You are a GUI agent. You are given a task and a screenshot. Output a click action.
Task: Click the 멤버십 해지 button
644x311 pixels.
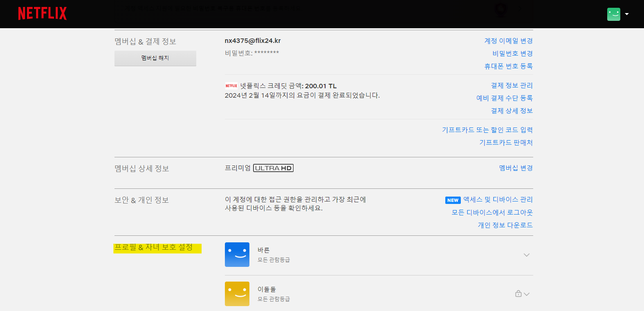tap(155, 58)
